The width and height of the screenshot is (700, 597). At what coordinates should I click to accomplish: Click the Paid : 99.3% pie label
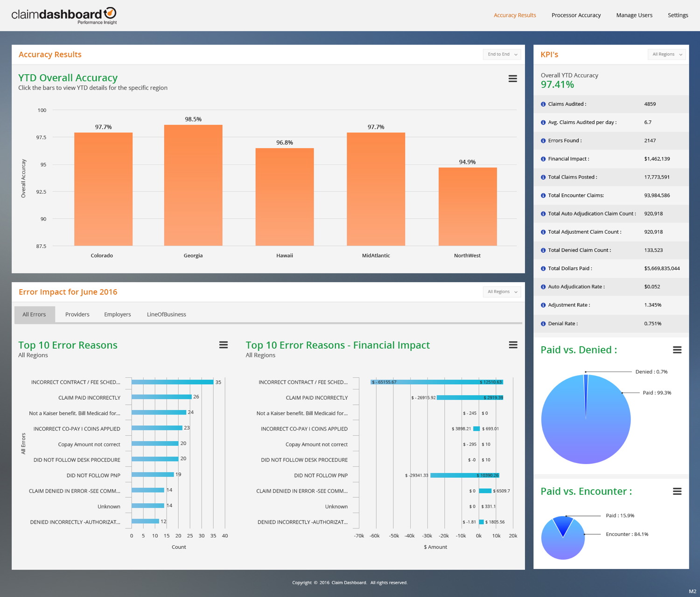click(657, 393)
